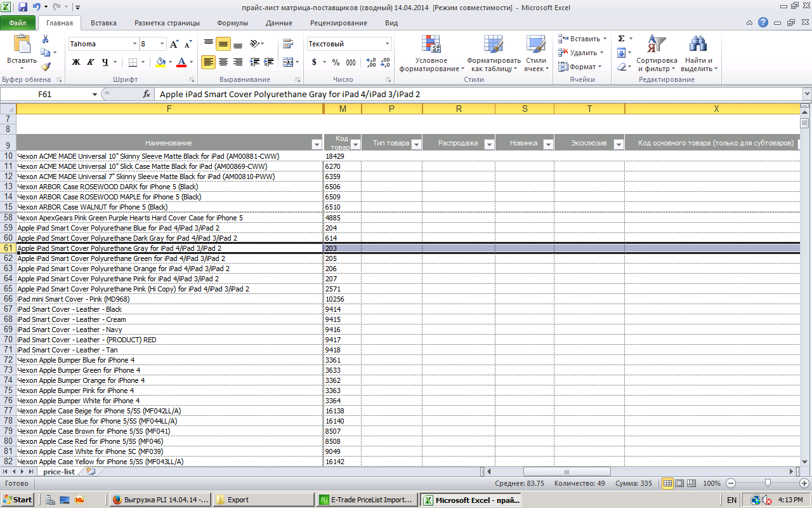Toggle align text left
Viewport: 812px width, 508px height.
208,62
